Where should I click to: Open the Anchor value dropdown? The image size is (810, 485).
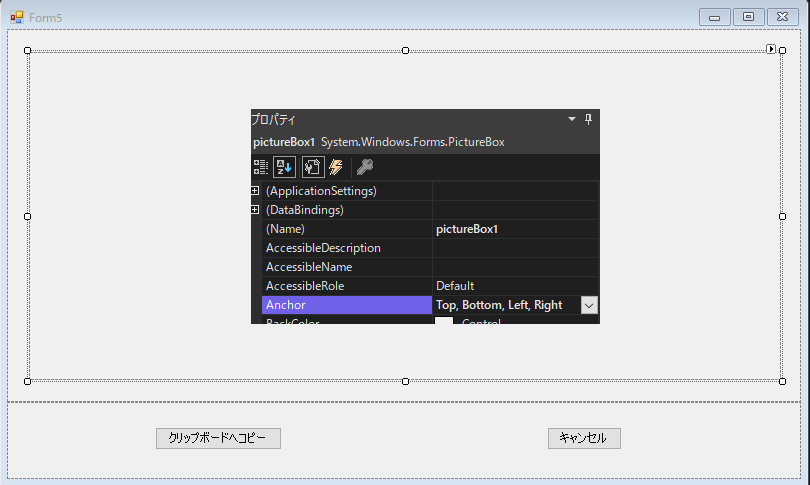(589, 305)
